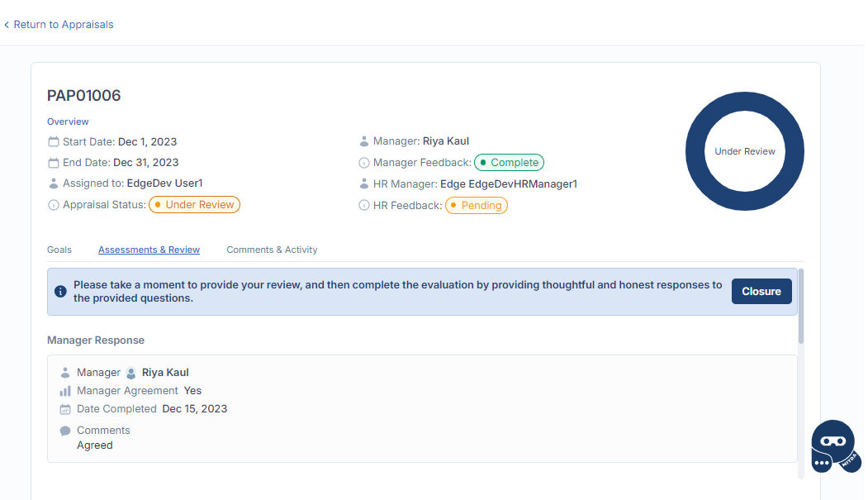Click the Manager Feedback info icon

point(364,163)
